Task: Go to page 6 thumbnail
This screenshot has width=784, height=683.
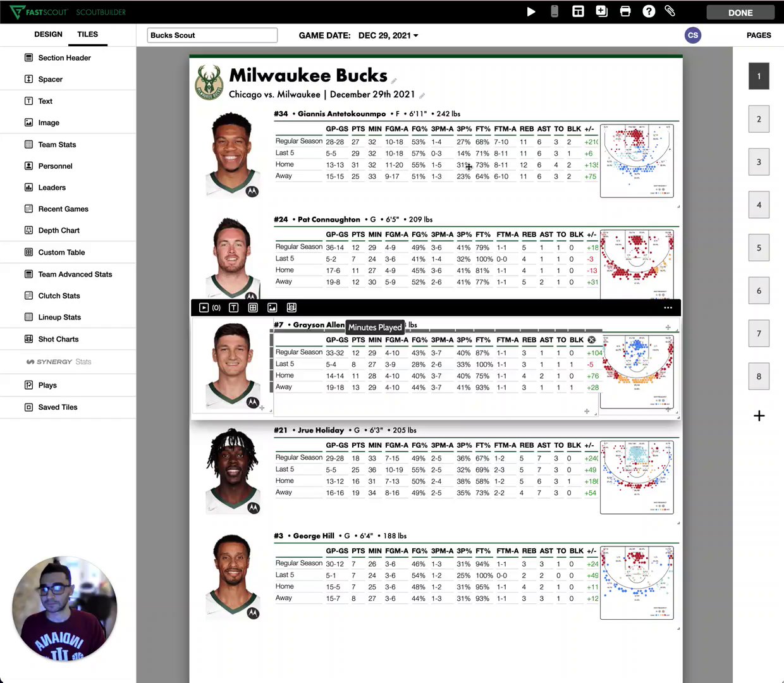Action: (x=759, y=291)
